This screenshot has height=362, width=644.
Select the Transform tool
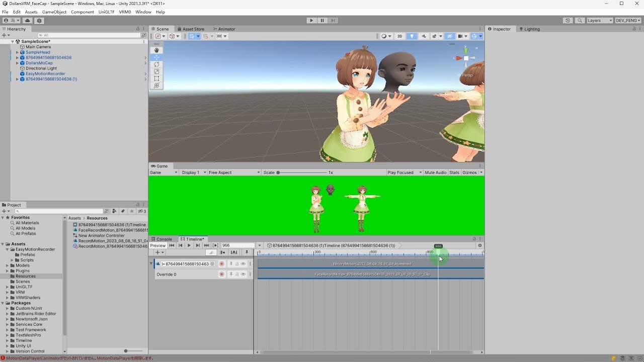click(156, 85)
